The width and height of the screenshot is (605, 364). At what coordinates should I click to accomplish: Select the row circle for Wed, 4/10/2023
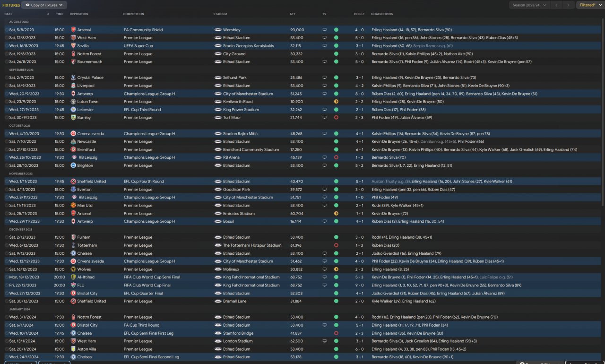point(7,134)
